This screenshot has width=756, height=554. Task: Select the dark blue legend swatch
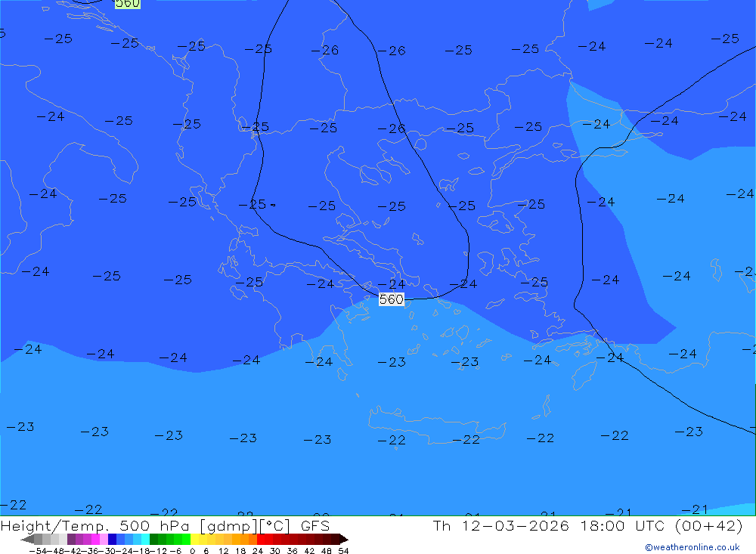click(x=113, y=539)
